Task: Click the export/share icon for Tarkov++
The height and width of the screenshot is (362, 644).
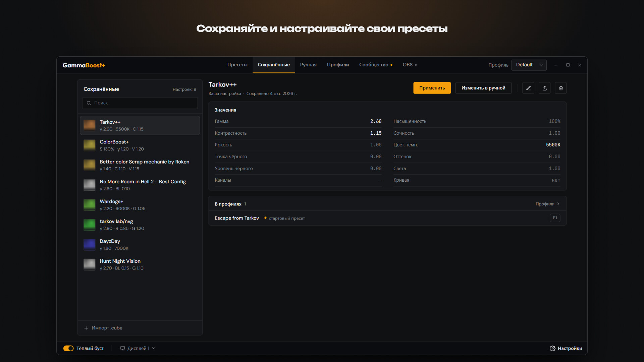Action: click(545, 88)
